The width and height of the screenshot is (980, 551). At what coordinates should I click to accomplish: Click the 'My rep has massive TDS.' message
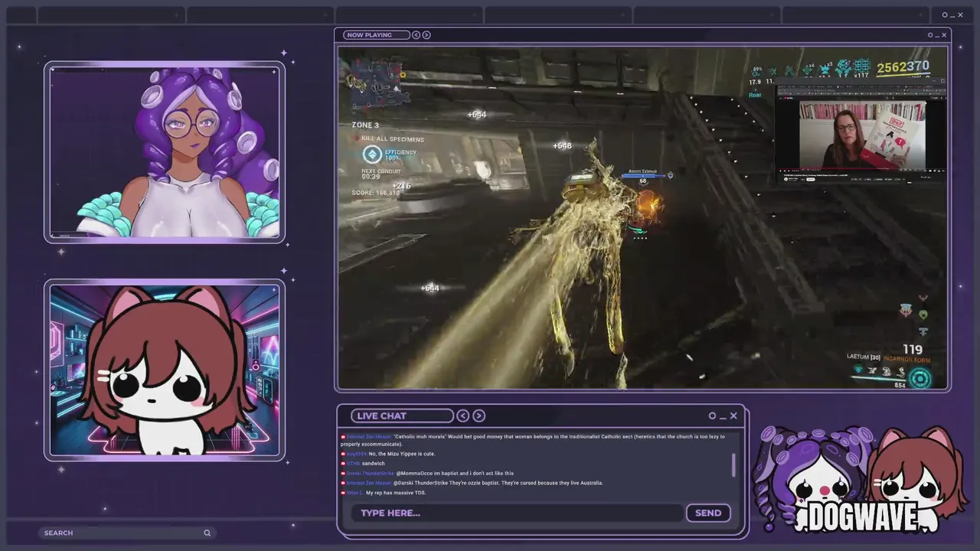396,493
